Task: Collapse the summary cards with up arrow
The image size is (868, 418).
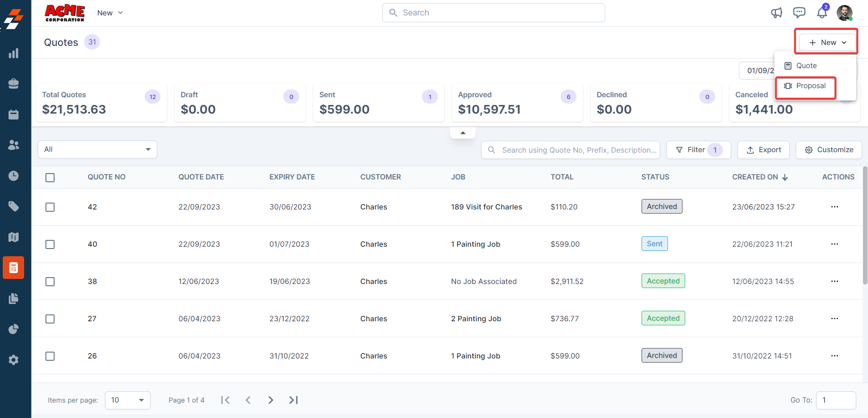Action: (x=463, y=133)
